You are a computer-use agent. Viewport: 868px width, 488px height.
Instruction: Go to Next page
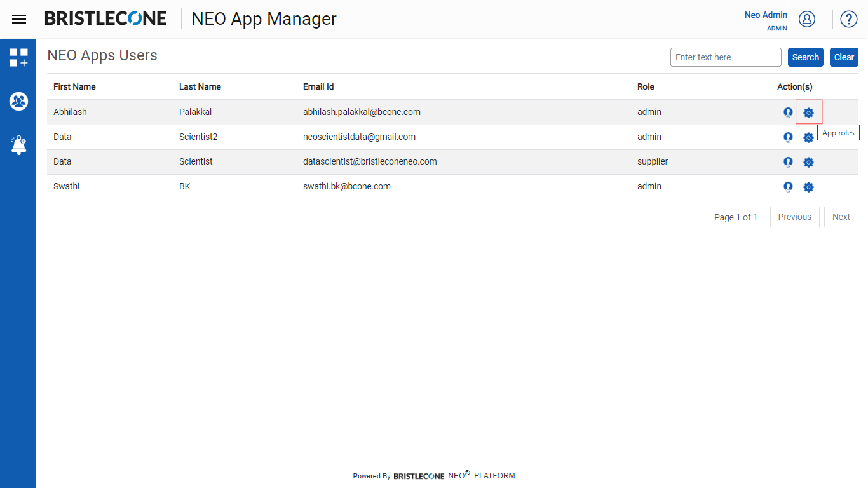click(x=841, y=217)
